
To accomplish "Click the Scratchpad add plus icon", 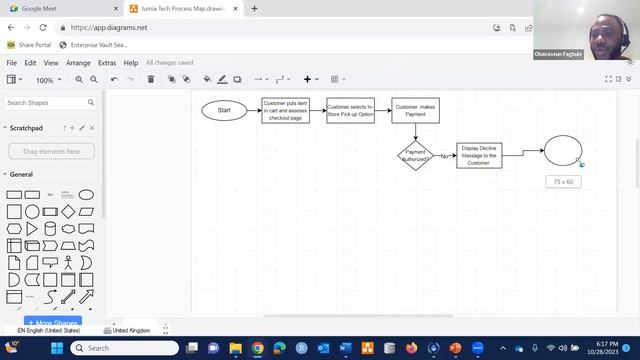I will click(x=72, y=128).
